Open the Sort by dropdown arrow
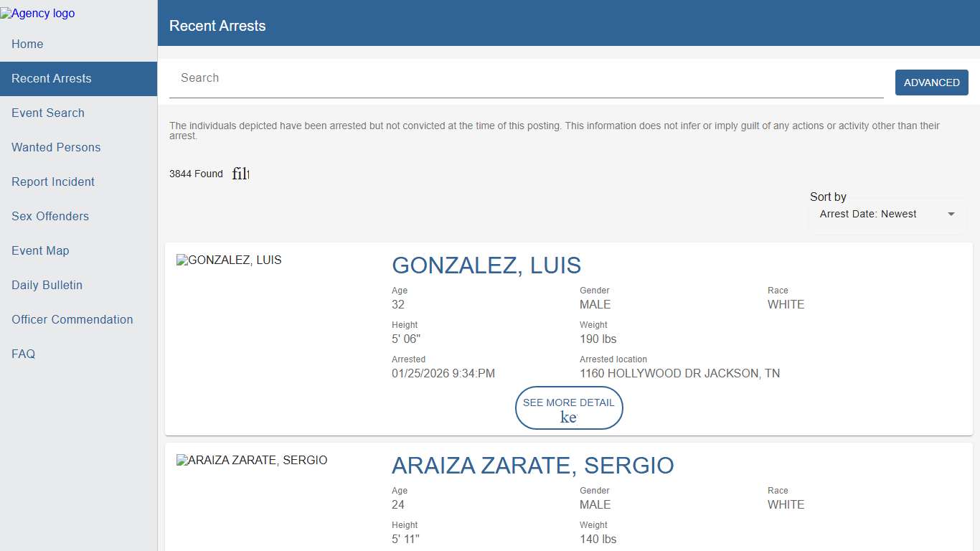This screenshot has width=980, height=551. coord(951,214)
